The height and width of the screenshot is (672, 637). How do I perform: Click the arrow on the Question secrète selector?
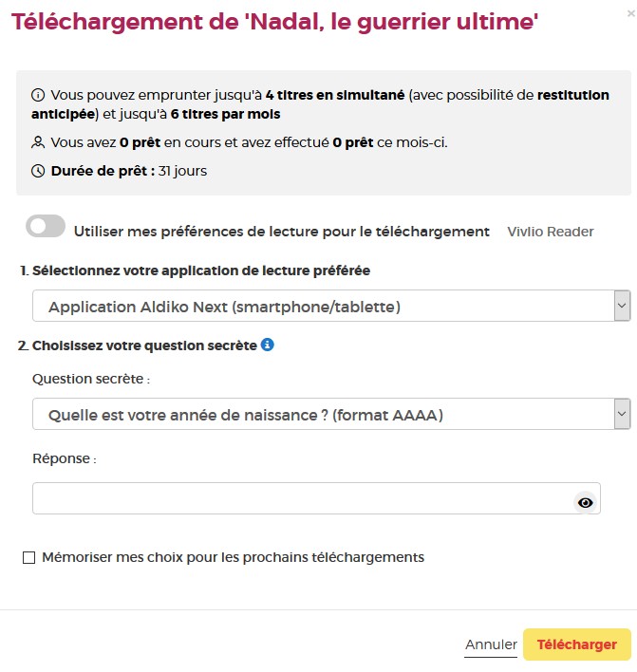tap(622, 415)
